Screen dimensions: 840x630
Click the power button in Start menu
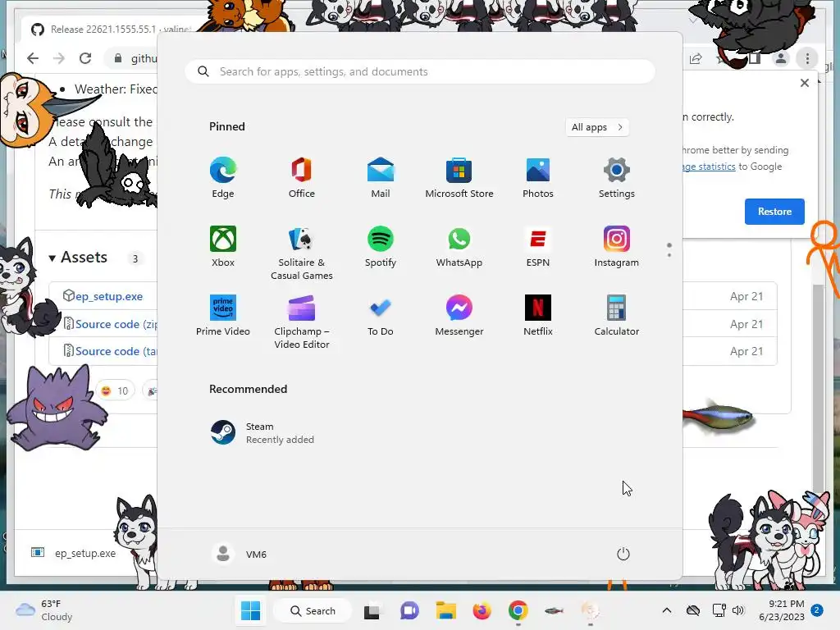coord(623,554)
